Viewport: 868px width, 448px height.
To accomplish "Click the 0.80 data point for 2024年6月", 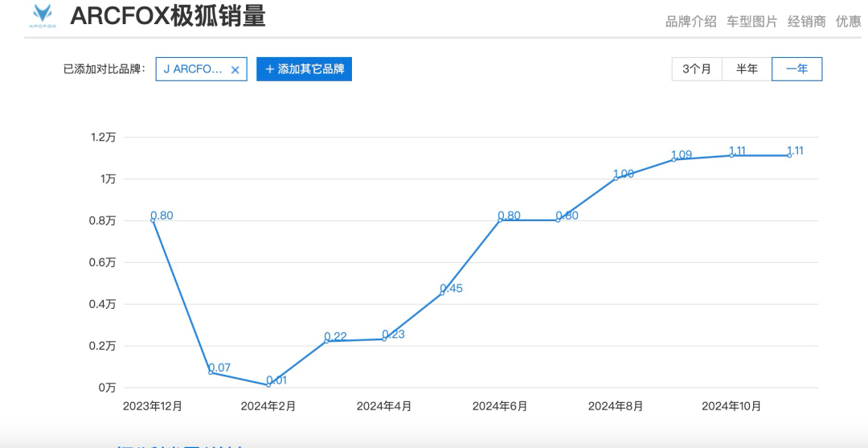I will [x=500, y=220].
